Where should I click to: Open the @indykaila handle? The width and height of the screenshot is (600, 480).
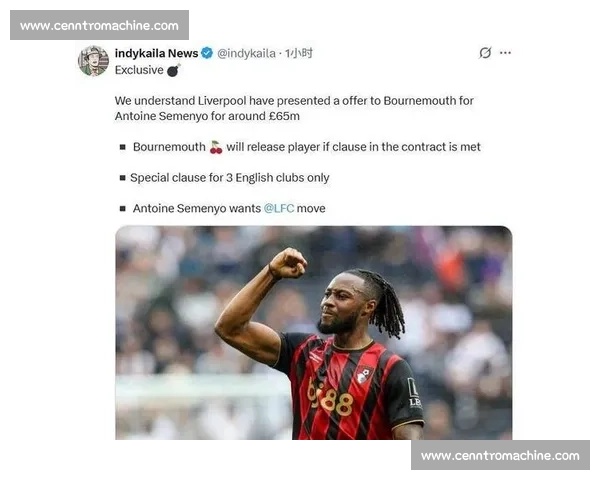click(x=246, y=53)
